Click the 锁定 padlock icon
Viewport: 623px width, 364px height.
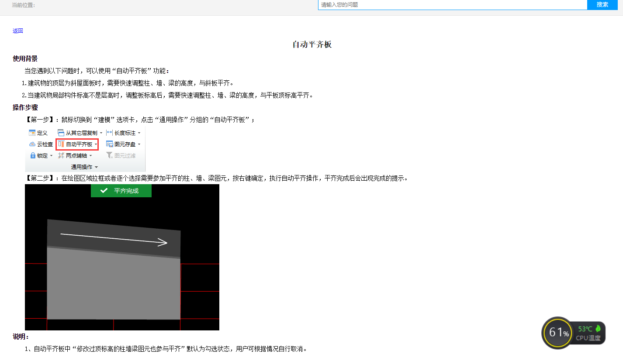pos(32,155)
